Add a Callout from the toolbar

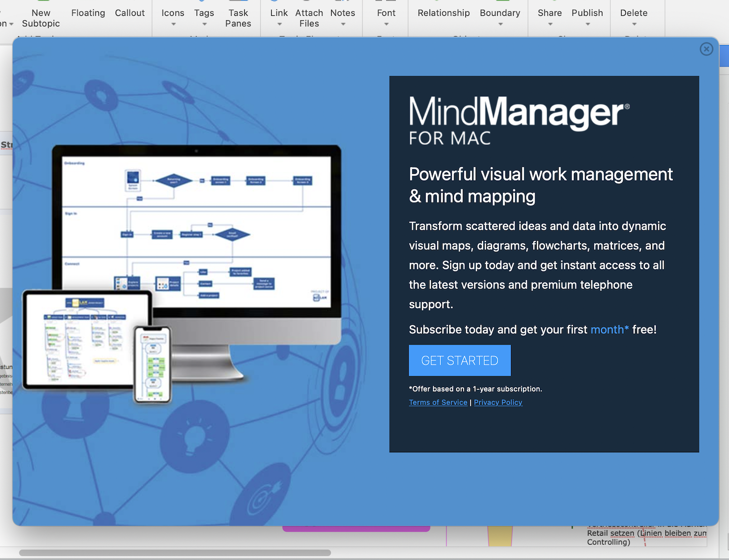pyautogui.click(x=130, y=13)
